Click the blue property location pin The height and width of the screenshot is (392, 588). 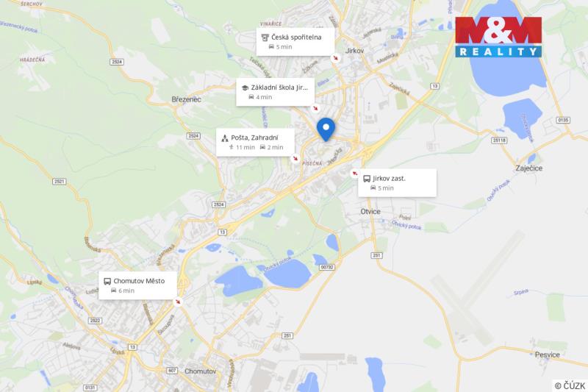point(326,129)
